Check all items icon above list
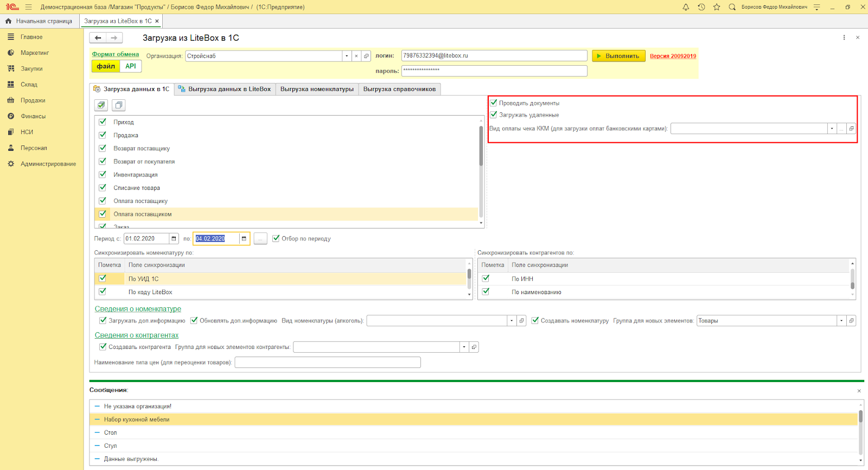This screenshot has width=868, height=470. coord(101,105)
